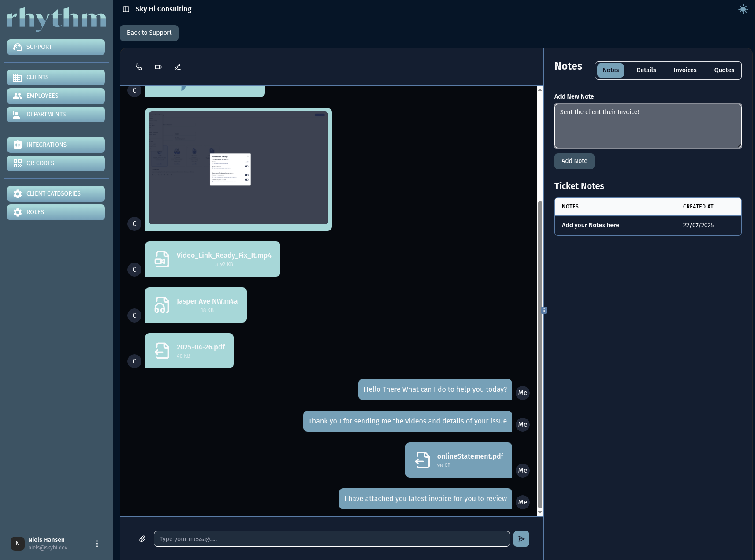Open the options menu beside Niels Hansen
The image size is (755, 560).
pos(97,543)
